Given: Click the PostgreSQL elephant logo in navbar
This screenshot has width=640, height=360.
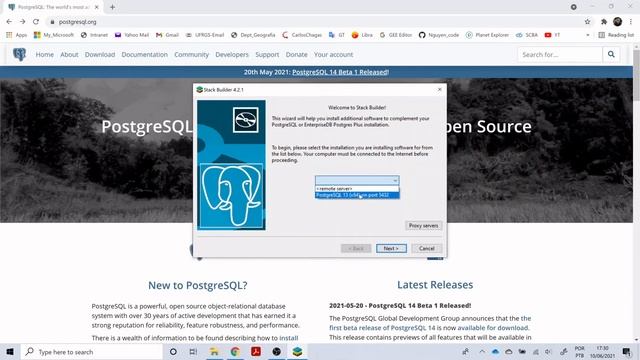Looking at the screenshot, I should click(19, 54).
